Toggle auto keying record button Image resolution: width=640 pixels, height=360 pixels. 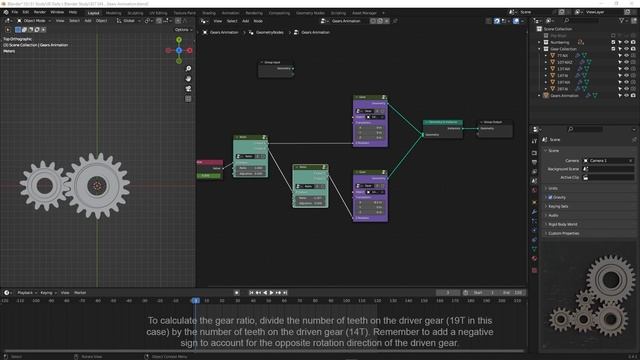pyautogui.click(x=237, y=293)
